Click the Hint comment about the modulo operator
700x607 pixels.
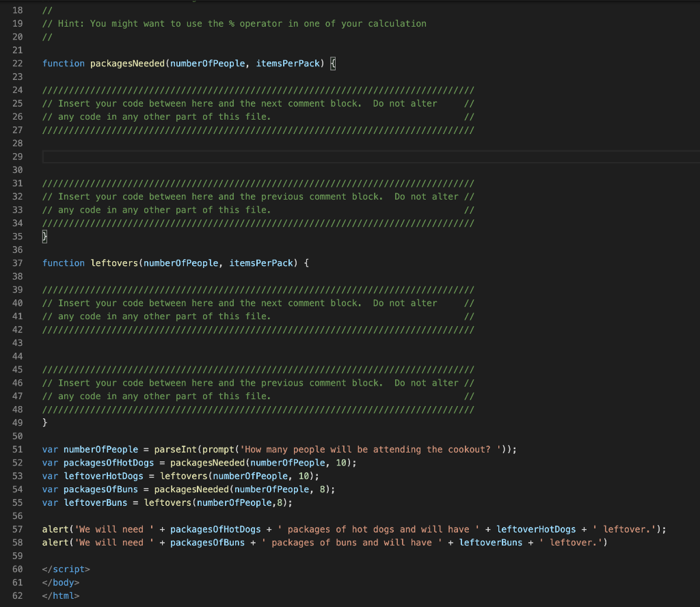[232, 23]
